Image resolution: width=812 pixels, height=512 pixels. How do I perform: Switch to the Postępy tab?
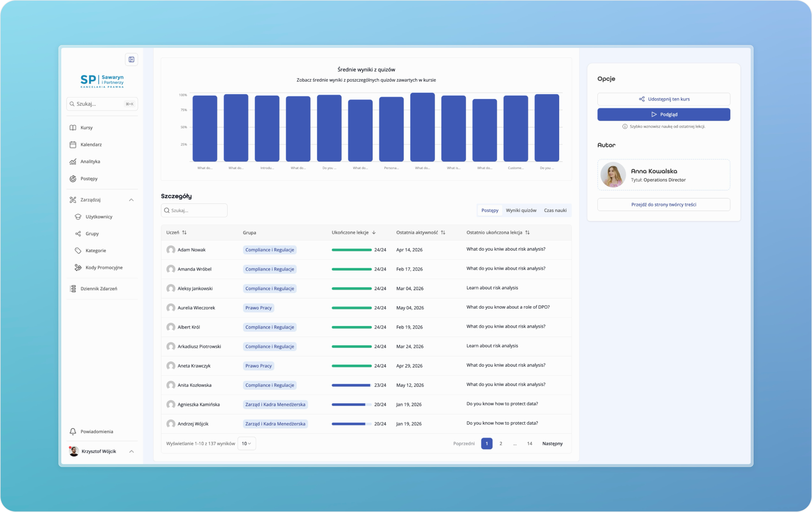490,211
